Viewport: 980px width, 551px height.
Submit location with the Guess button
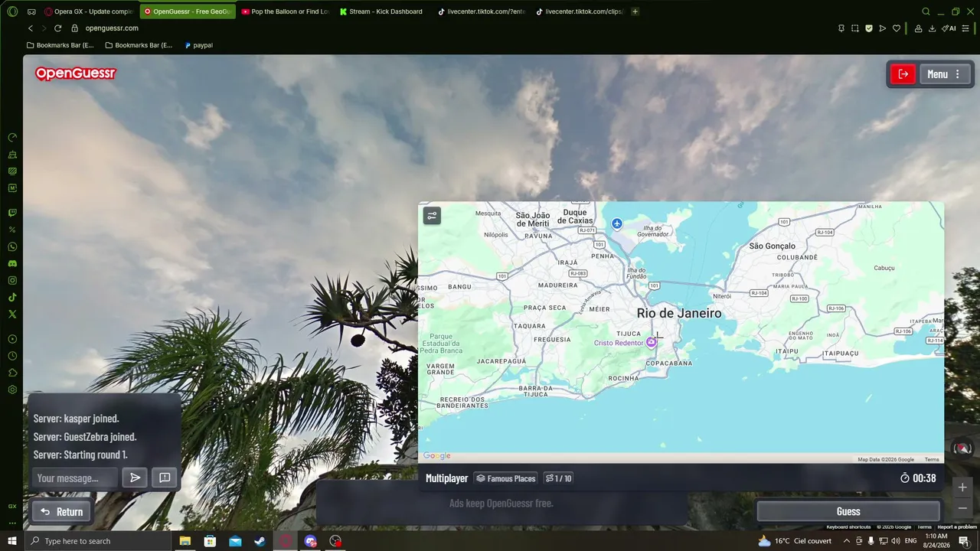(x=848, y=511)
